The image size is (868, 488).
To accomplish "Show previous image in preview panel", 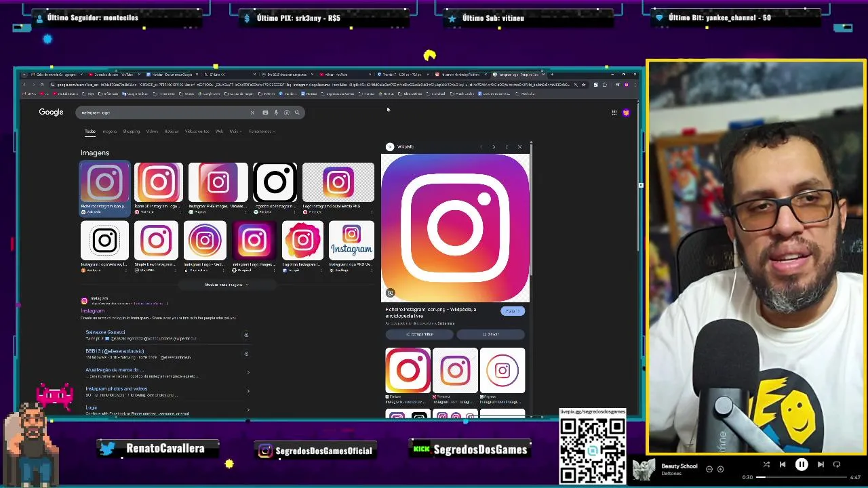I will pyautogui.click(x=481, y=146).
